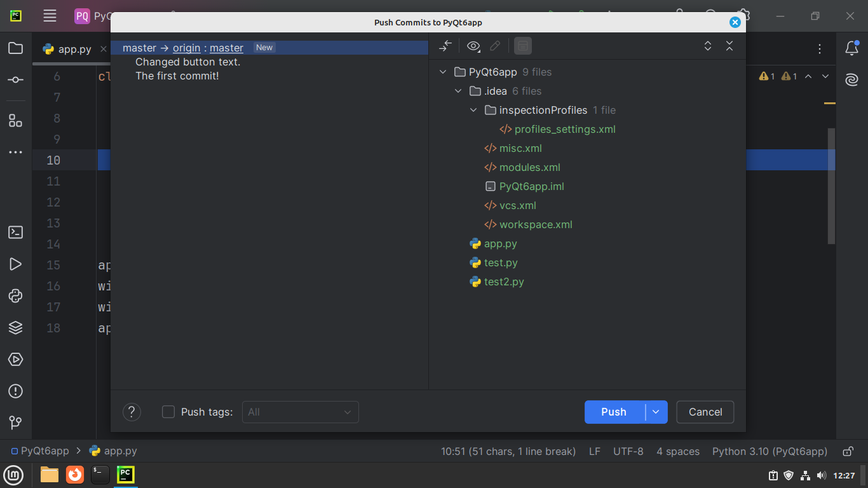Viewport: 868px width, 488px height.
Task: Click the Edit Source pencil icon
Action: [x=495, y=46]
